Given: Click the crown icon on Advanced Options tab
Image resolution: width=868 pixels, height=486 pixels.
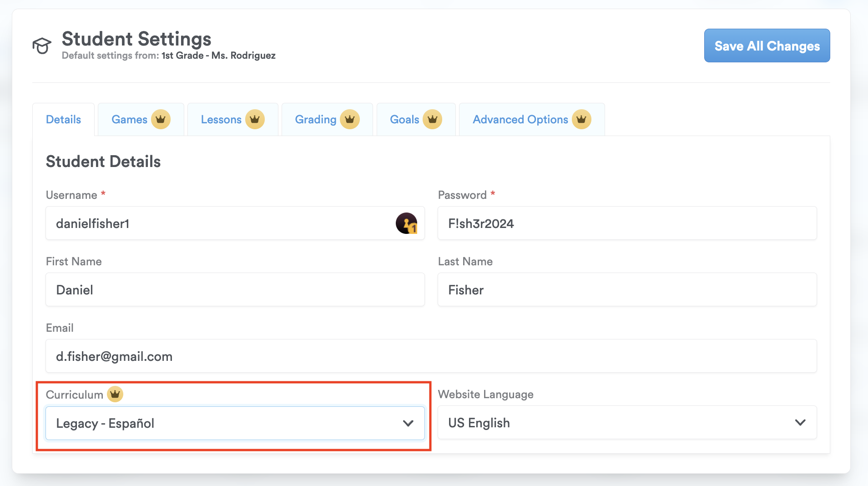Looking at the screenshot, I should click(x=581, y=120).
